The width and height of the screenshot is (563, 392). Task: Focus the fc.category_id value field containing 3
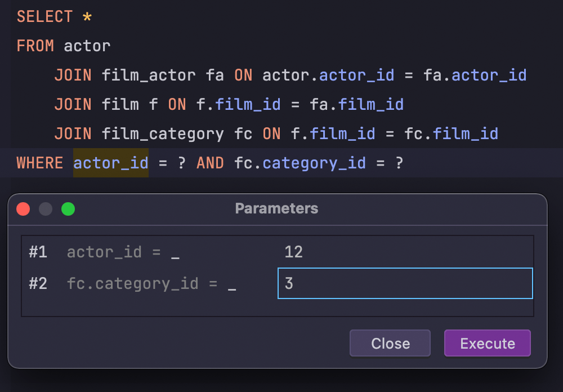point(405,283)
